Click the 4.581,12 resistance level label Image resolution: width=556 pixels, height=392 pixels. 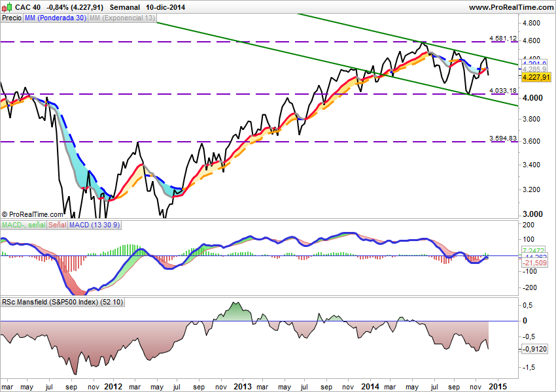point(503,39)
